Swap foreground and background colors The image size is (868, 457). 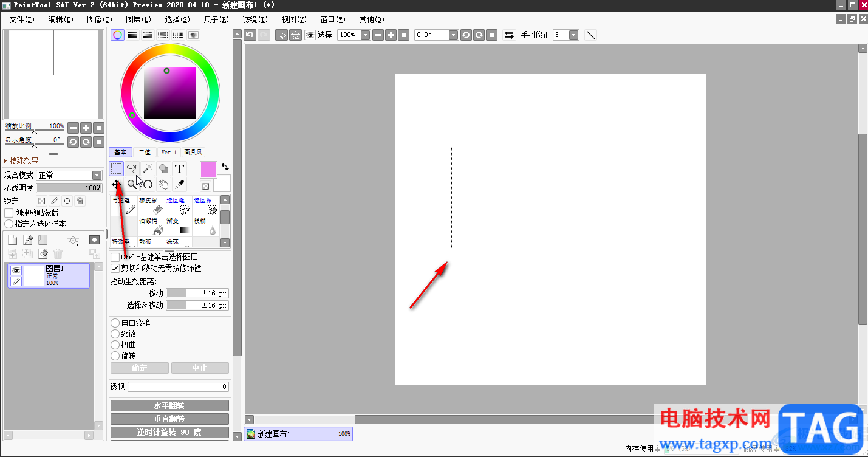click(x=225, y=167)
